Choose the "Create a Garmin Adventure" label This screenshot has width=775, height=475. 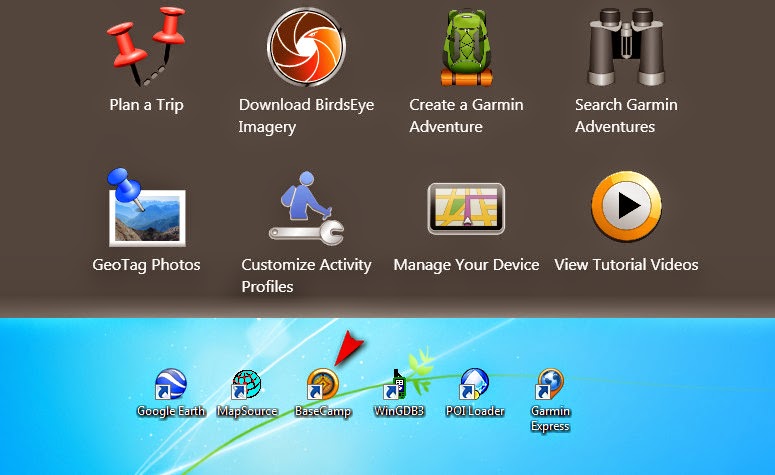[x=466, y=116]
